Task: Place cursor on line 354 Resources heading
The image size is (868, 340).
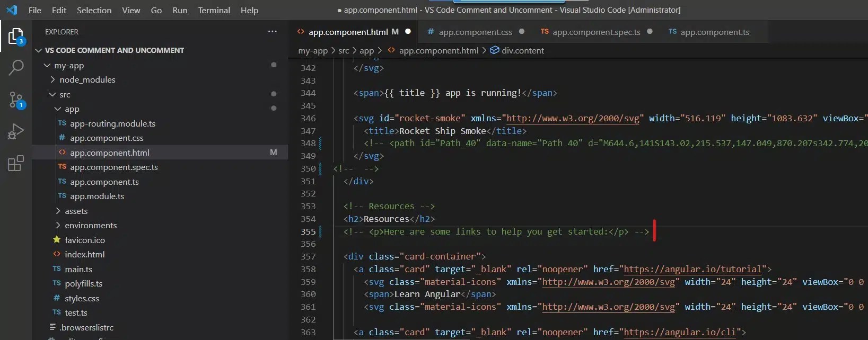Action: tap(386, 219)
